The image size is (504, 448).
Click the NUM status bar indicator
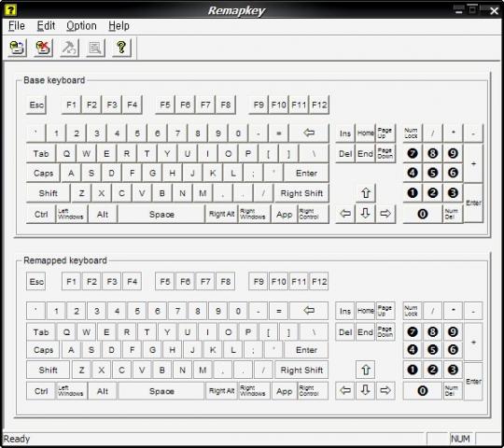point(460,439)
